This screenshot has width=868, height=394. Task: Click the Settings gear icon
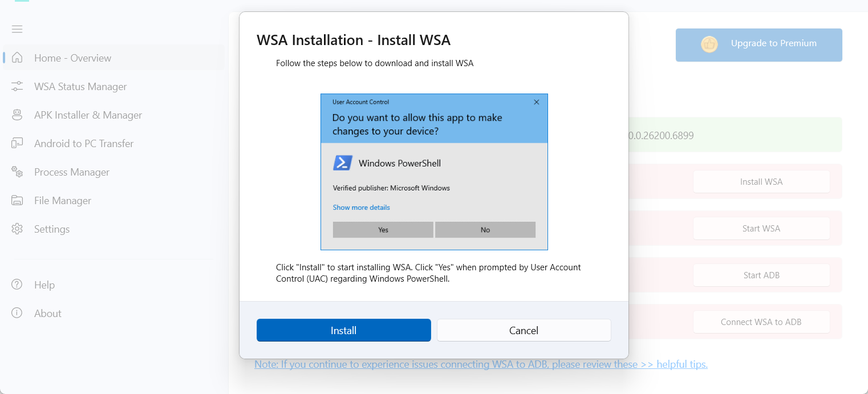[x=17, y=229]
